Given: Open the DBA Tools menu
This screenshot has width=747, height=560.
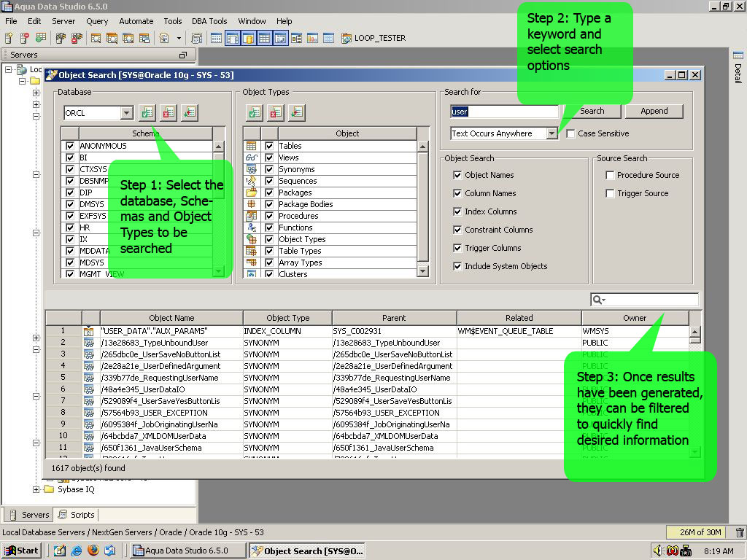Looking at the screenshot, I should coord(209,21).
